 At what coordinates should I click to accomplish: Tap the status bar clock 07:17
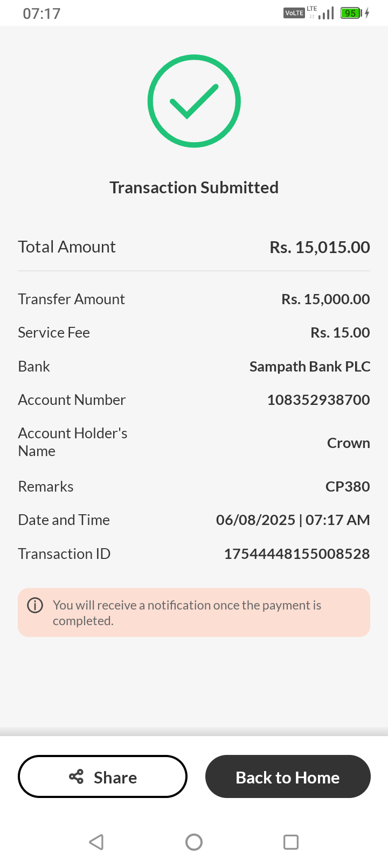[41, 13]
